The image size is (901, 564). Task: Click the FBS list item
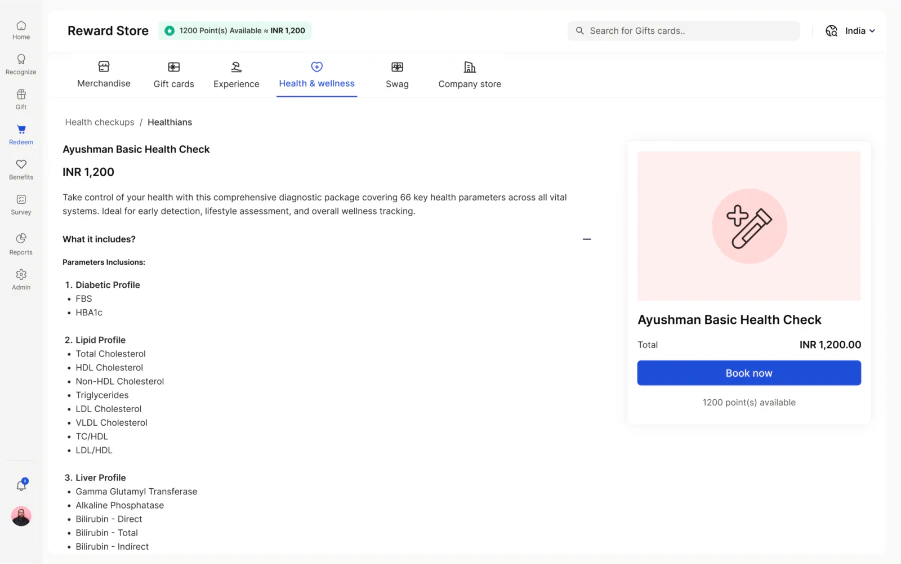pyautogui.click(x=84, y=299)
